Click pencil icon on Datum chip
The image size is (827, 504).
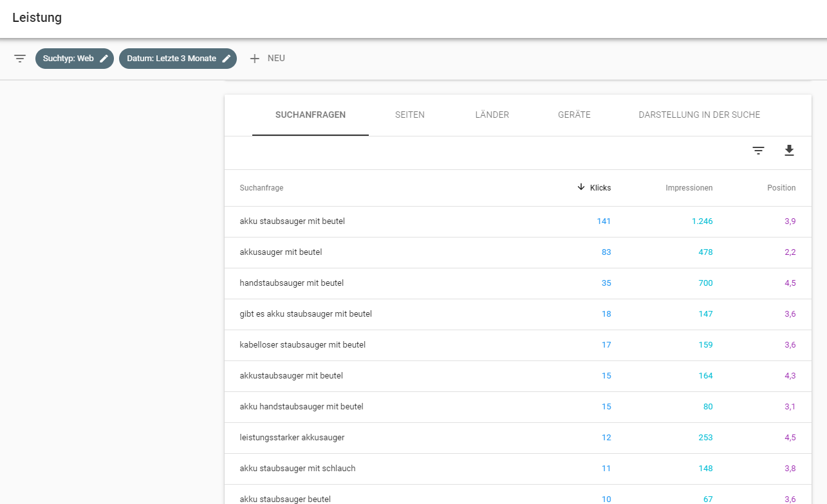pyautogui.click(x=227, y=59)
